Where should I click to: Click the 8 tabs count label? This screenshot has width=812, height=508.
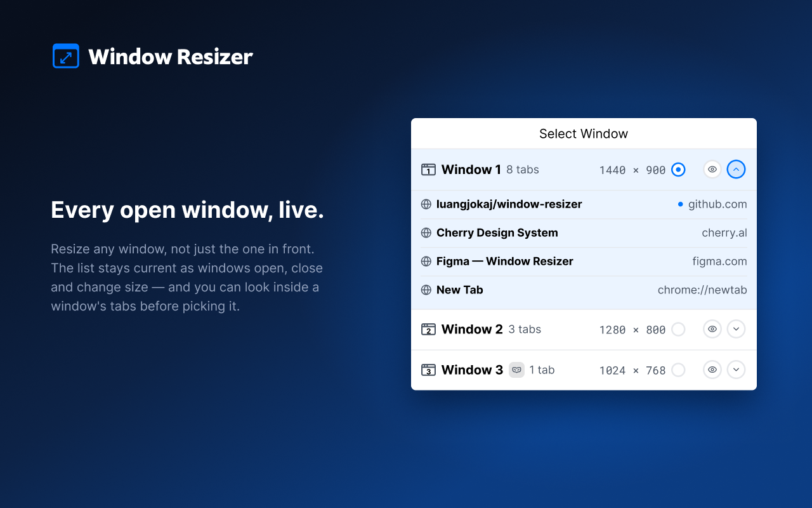click(523, 170)
